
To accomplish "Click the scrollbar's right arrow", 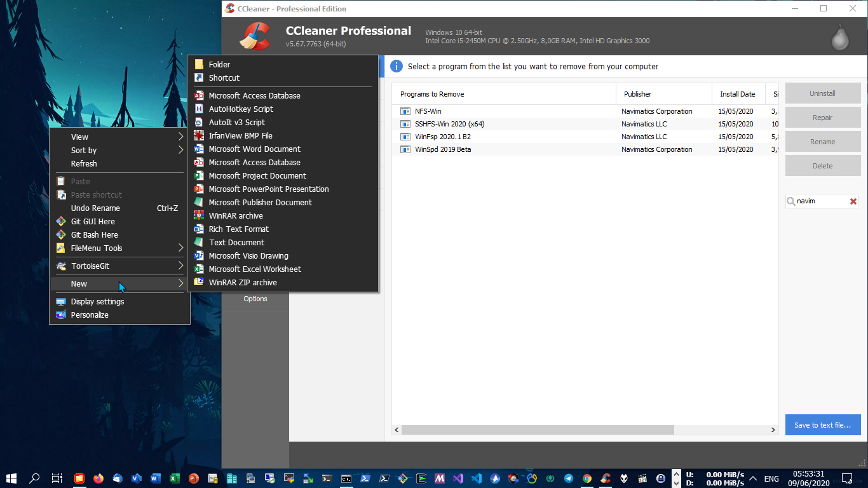I will (773, 430).
